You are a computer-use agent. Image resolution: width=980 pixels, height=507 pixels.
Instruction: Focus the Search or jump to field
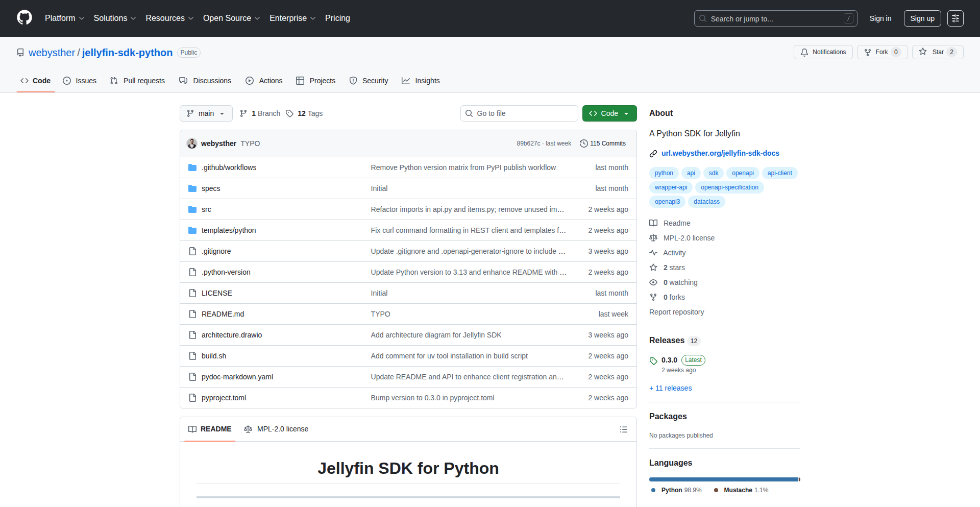tap(775, 18)
